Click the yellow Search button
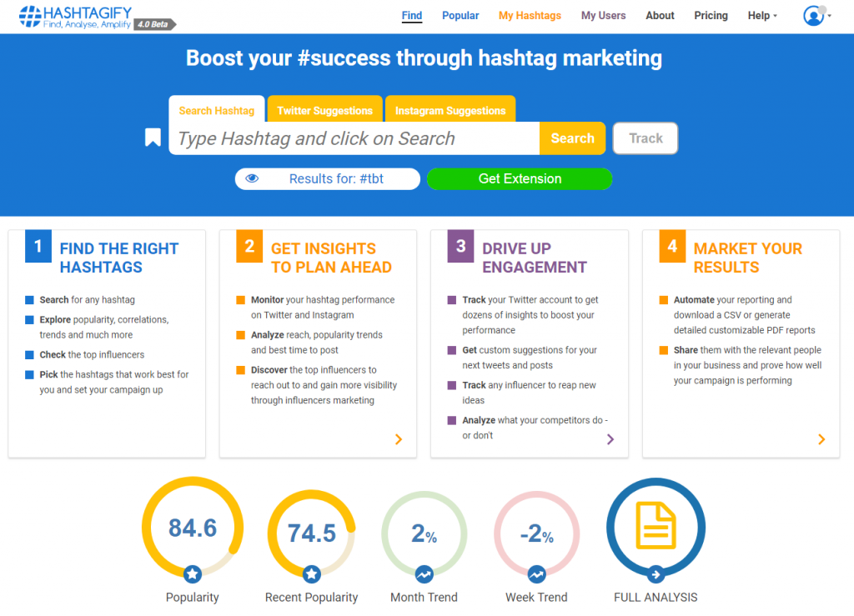 click(572, 138)
